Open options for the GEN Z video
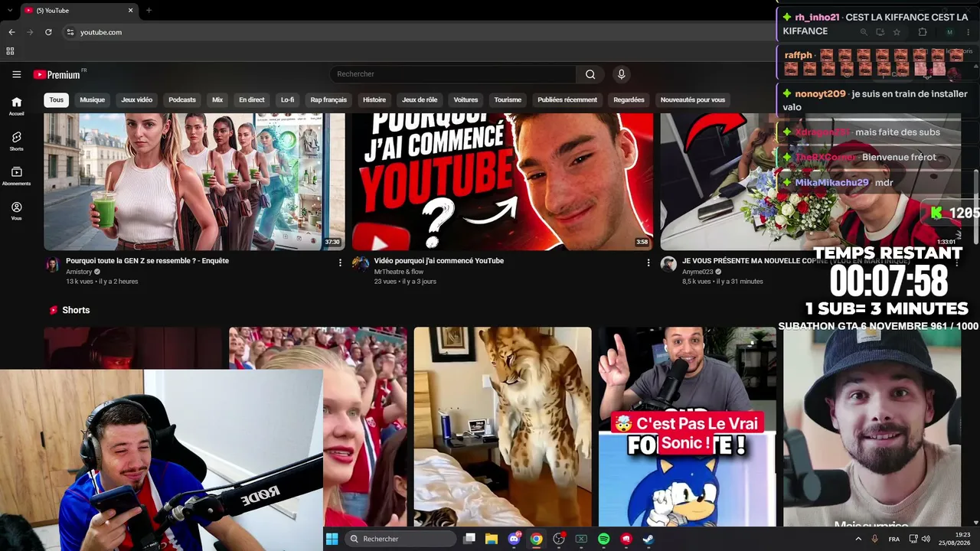Image resolution: width=980 pixels, height=551 pixels. coord(340,262)
